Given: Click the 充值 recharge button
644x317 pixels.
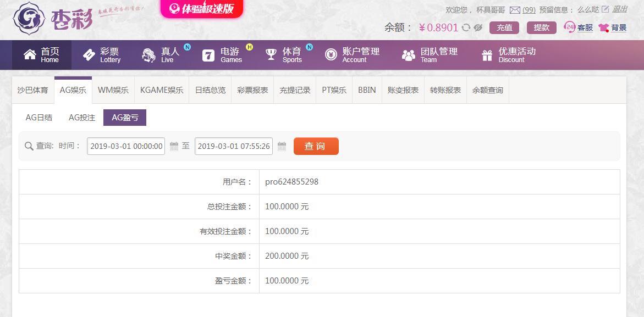Looking at the screenshot, I should (x=504, y=27).
